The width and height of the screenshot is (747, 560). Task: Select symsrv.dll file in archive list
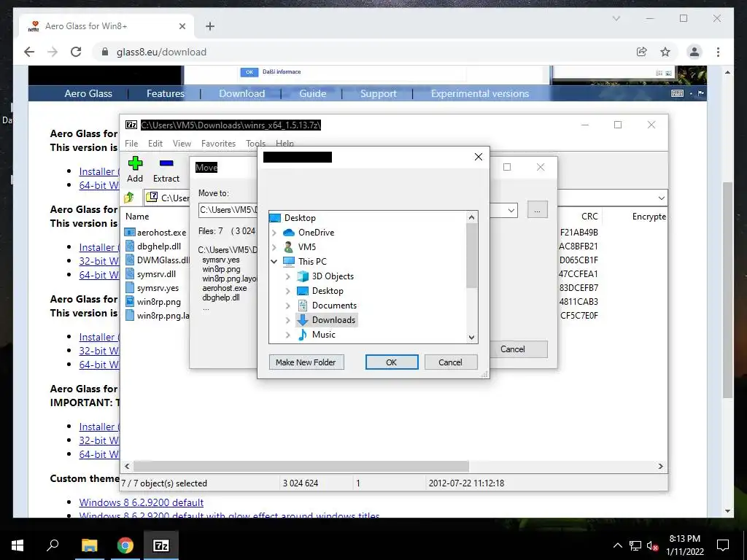coord(150,274)
